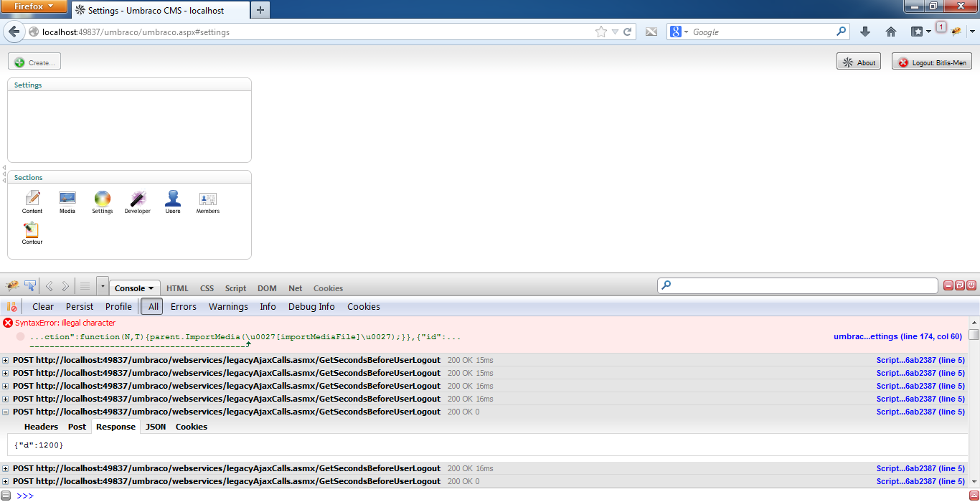Switch to the CSS panel tab
This screenshot has width=980, height=502.
coord(207,288)
